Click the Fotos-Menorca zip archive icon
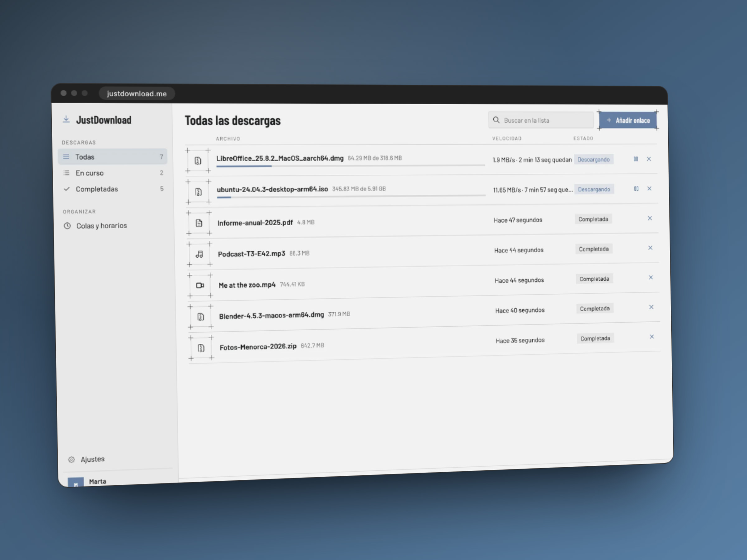This screenshot has width=747, height=560. click(x=201, y=348)
